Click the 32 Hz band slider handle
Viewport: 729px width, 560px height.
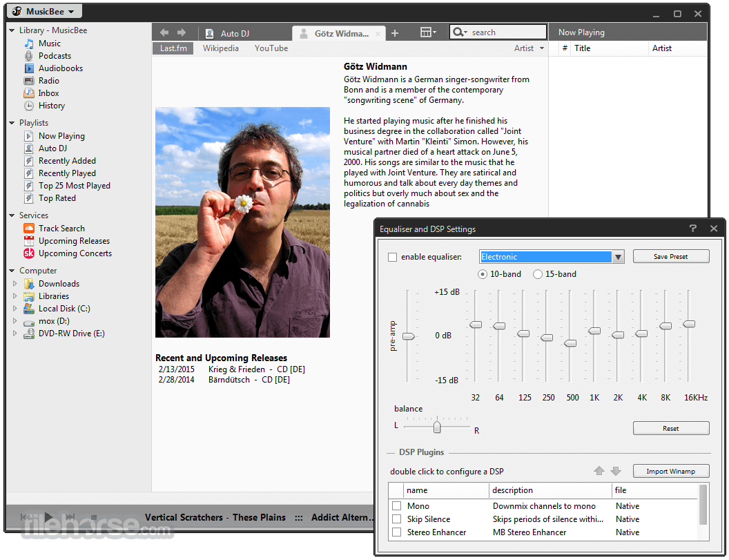pos(476,325)
